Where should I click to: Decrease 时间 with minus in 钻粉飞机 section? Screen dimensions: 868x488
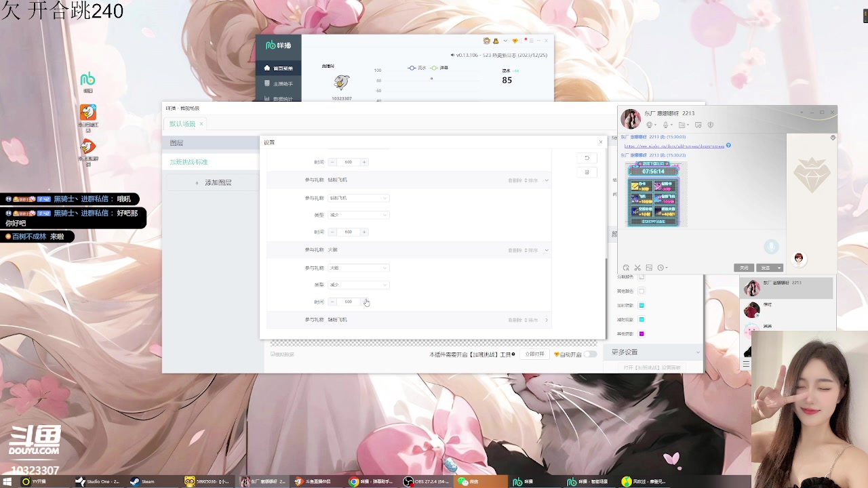332,232
